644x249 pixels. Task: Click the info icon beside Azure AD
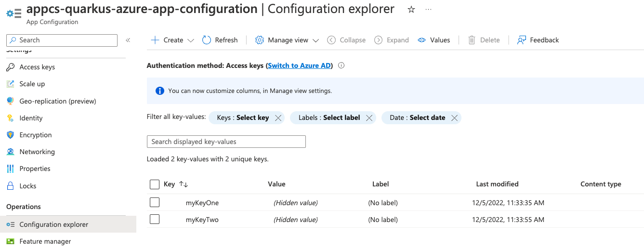[x=342, y=66]
